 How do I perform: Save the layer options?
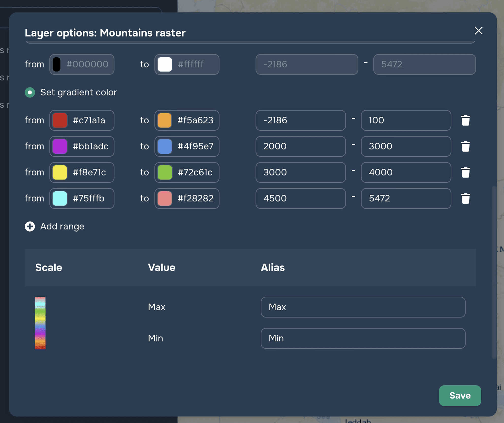460,395
